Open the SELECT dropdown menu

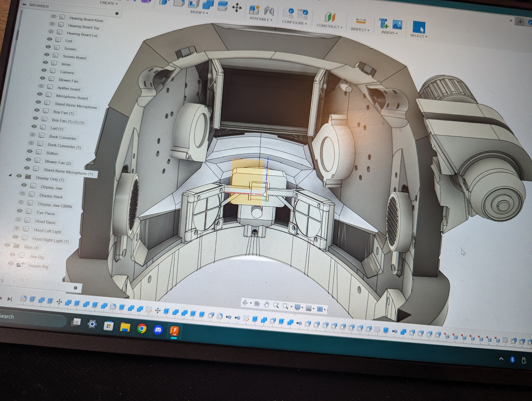418,36
